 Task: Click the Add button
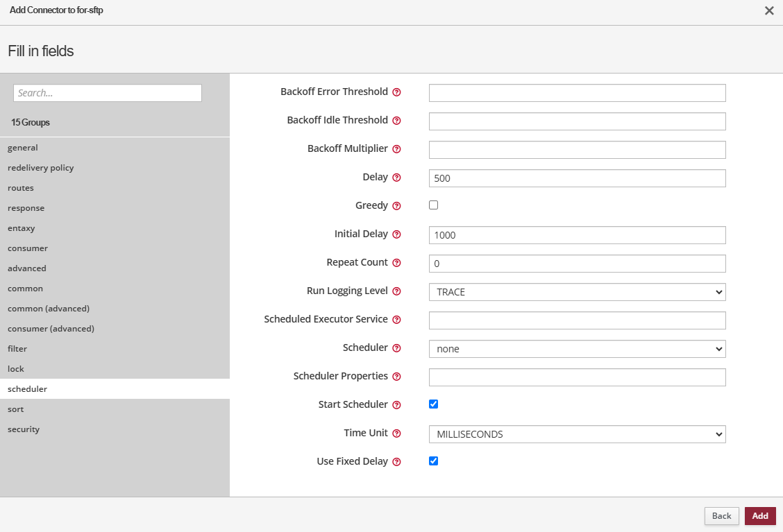[x=760, y=516]
